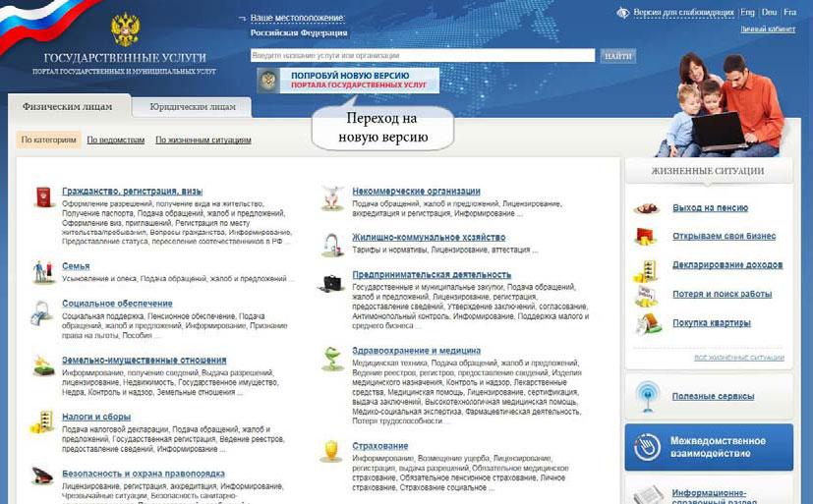Click the Налоги и сборы coins icon
Viewport: 813px width, 504px height.
coord(42,423)
